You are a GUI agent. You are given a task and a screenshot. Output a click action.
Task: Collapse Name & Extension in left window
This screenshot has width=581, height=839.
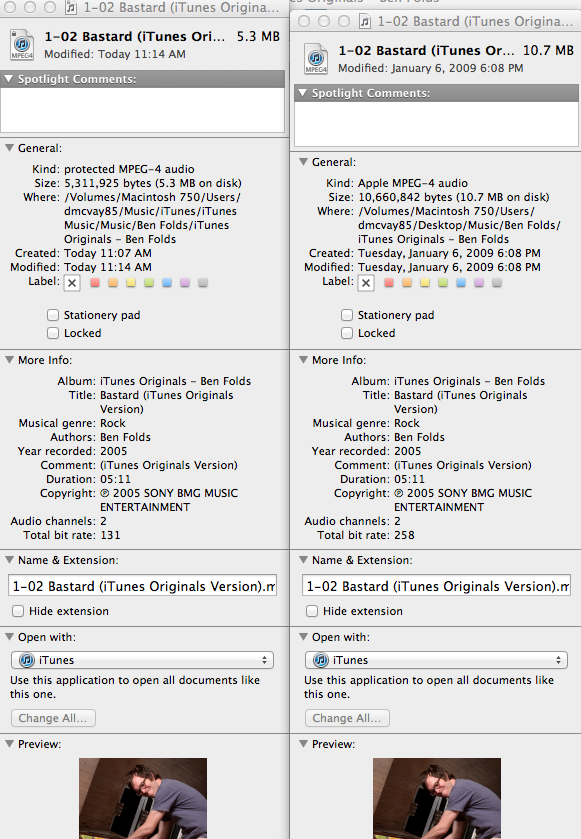pos(9,560)
